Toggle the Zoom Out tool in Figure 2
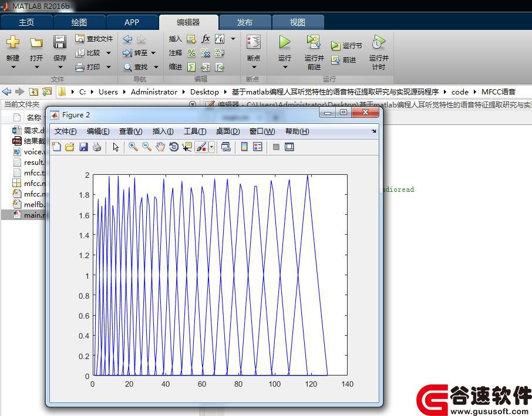Image resolution: width=532 pixels, height=416 pixels. point(147,147)
